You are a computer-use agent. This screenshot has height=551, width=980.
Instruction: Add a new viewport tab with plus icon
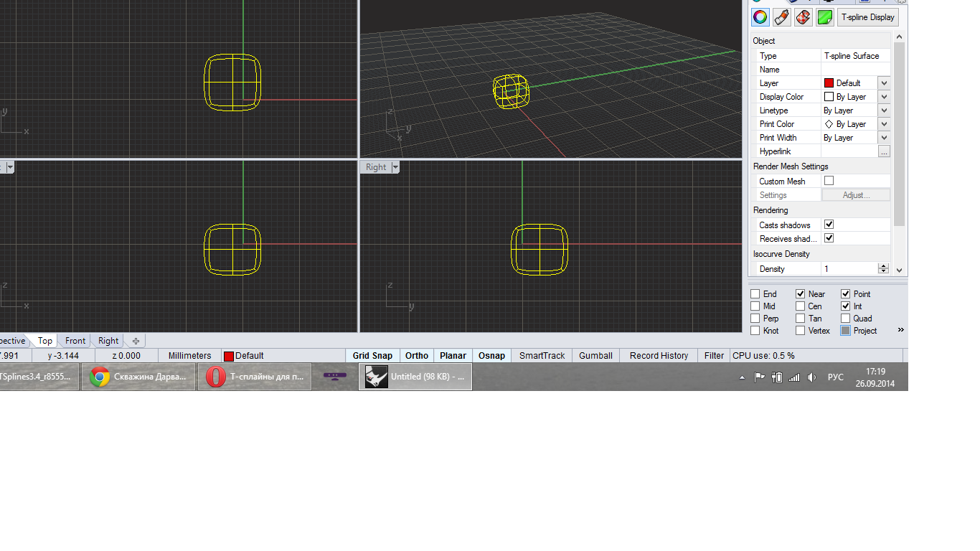(x=136, y=341)
